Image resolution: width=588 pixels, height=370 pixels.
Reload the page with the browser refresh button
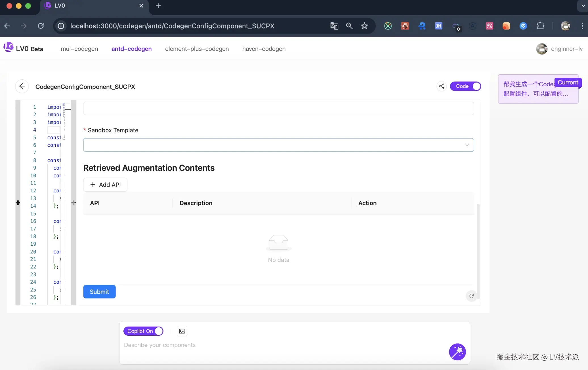pyautogui.click(x=41, y=26)
